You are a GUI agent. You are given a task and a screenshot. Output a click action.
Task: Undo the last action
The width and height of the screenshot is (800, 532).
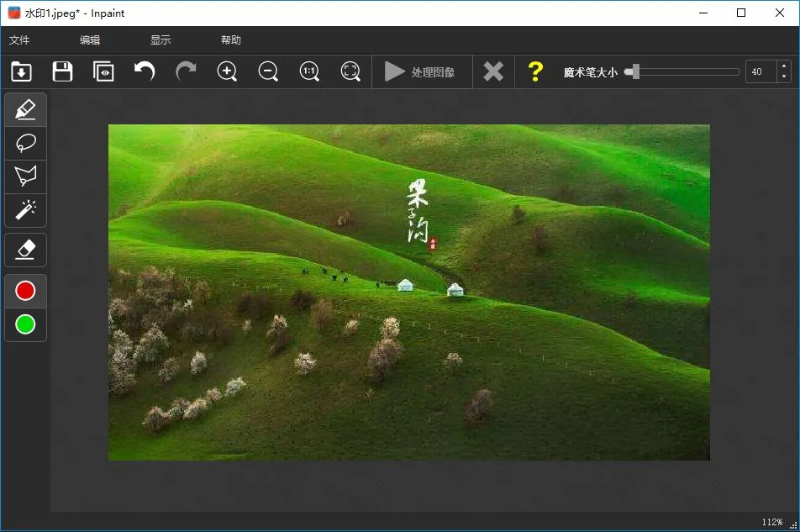point(145,71)
